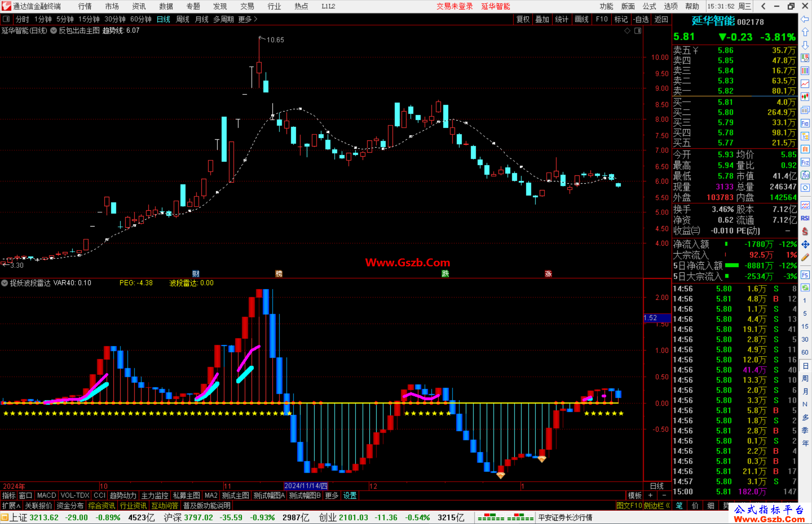Screen dimensions: 812x524
Task: Select the MACD indicator tab
Action: pos(46,495)
